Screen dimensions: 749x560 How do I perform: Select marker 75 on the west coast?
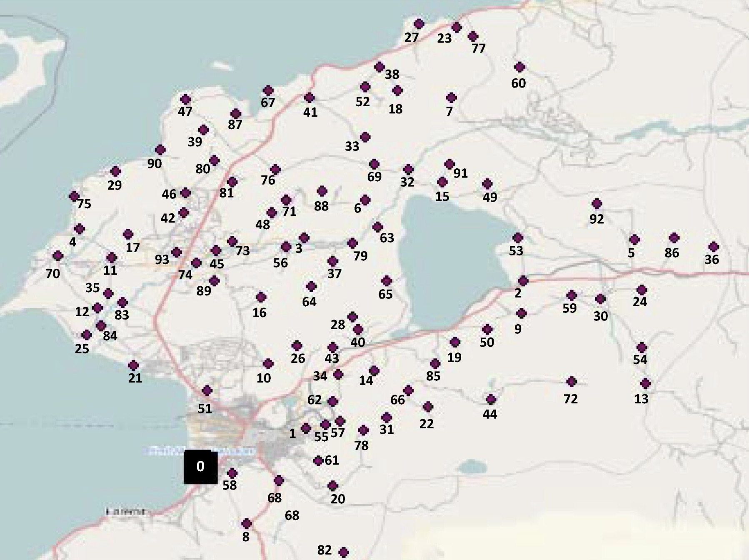click(74, 196)
